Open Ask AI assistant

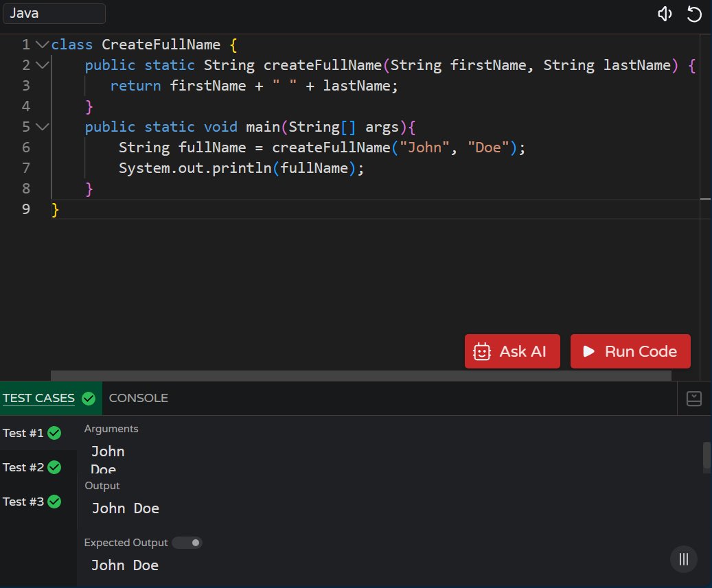(x=512, y=351)
